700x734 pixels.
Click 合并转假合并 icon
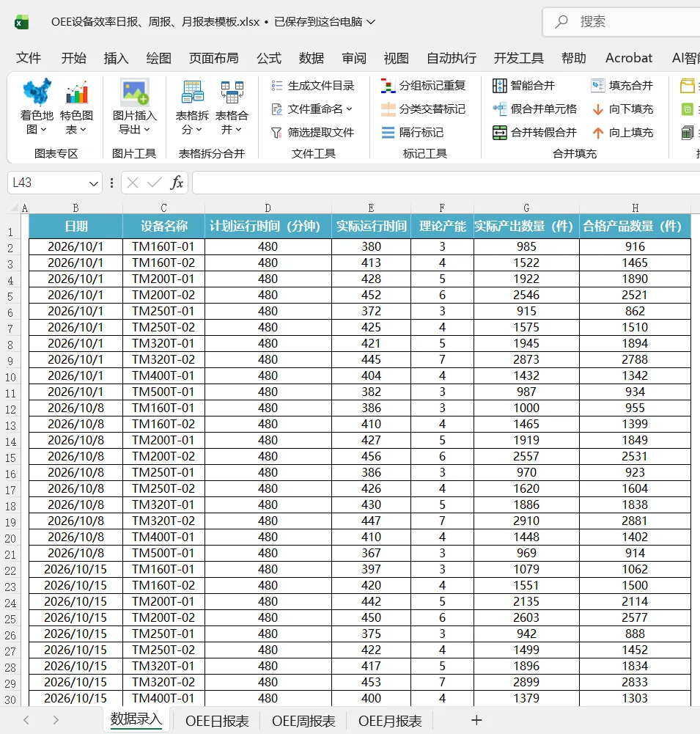[500, 133]
